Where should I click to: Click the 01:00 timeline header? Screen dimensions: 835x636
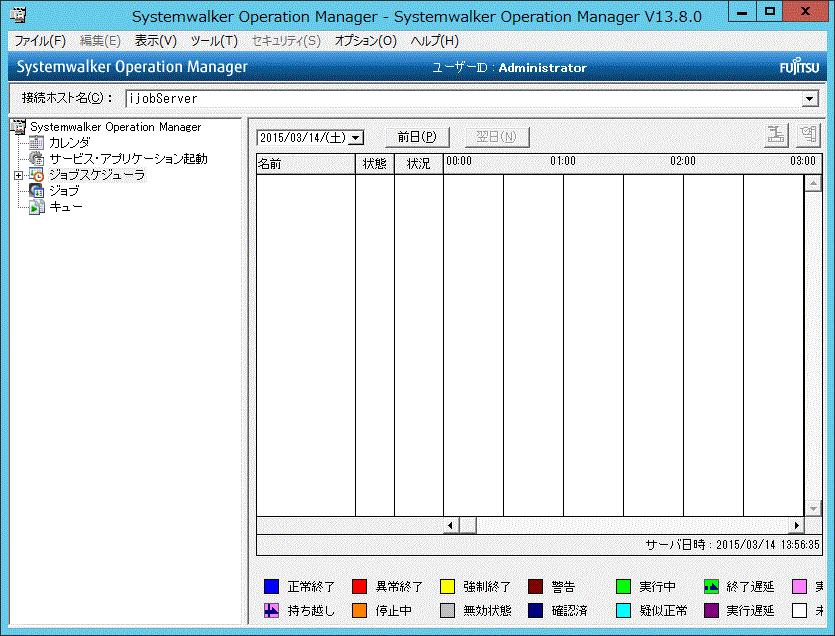point(563,161)
